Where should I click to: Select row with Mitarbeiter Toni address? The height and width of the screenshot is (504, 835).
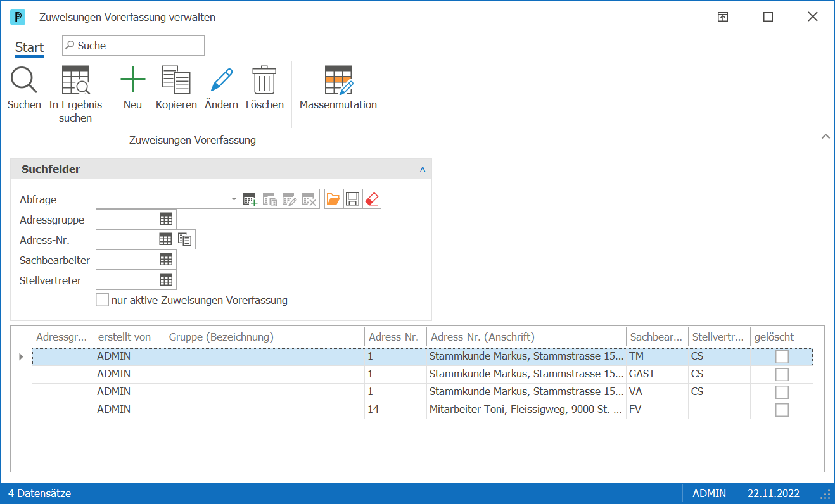[423, 410]
